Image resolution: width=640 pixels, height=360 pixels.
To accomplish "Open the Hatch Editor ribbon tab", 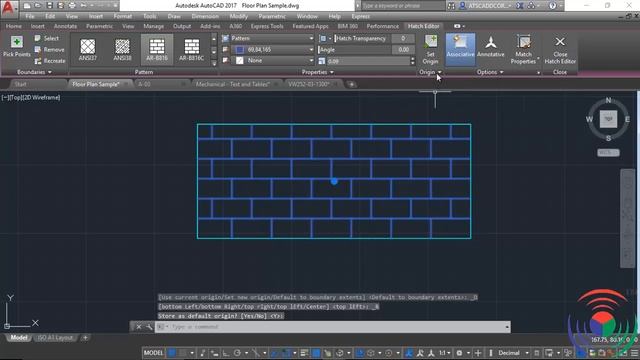I will tap(423, 26).
